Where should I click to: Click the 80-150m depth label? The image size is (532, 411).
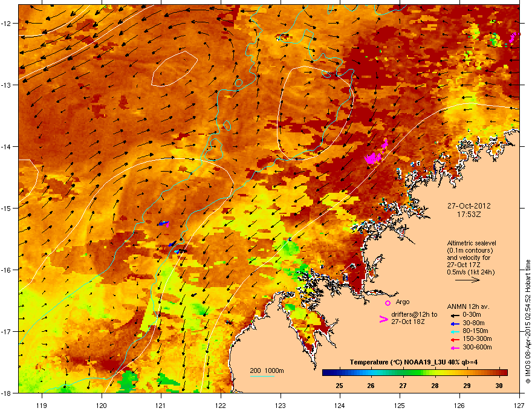pos(475,331)
